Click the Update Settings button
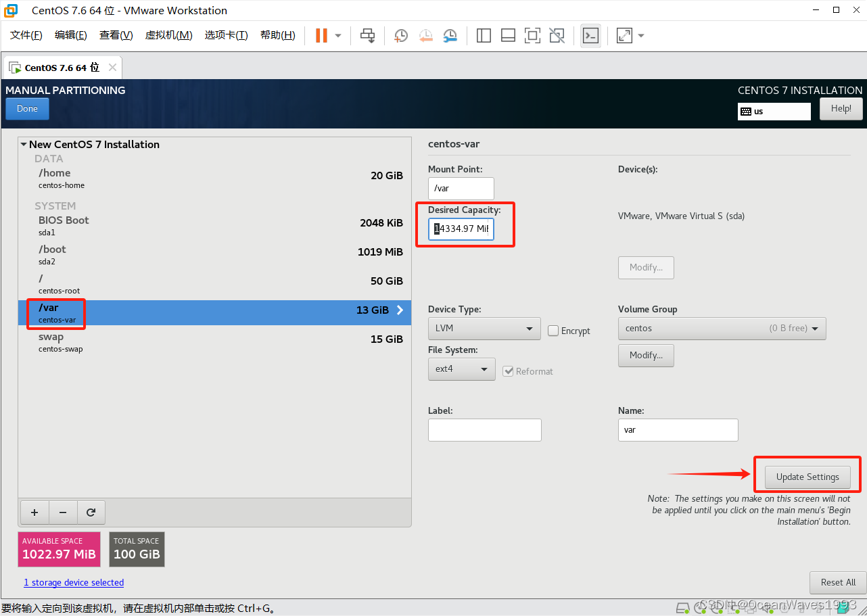Screen dimensions: 867x616 (807, 477)
